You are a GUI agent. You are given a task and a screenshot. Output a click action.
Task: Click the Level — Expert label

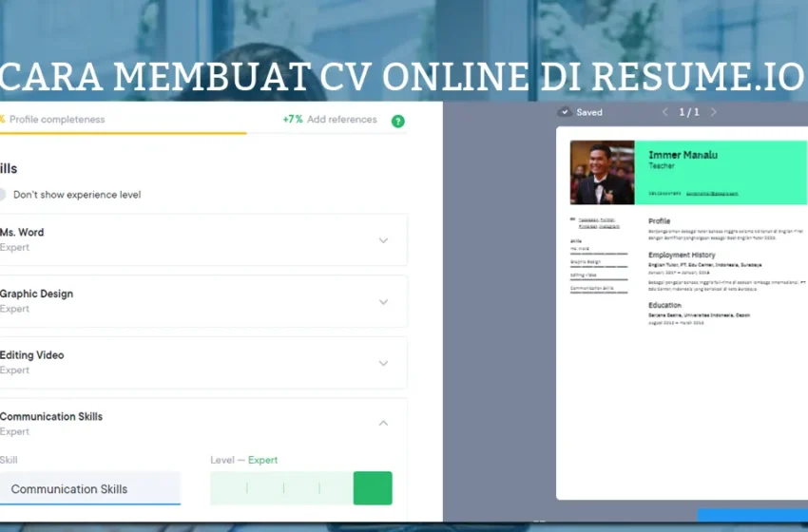(x=243, y=460)
